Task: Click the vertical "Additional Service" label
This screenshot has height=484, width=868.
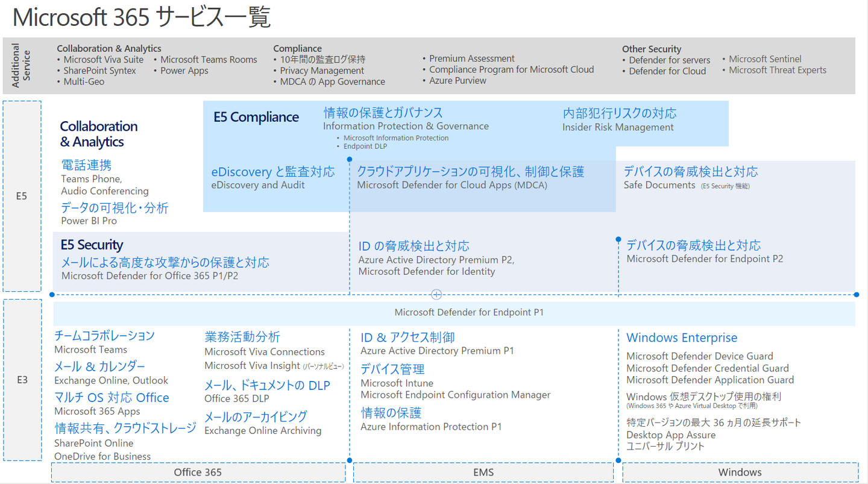Action: click(21, 65)
